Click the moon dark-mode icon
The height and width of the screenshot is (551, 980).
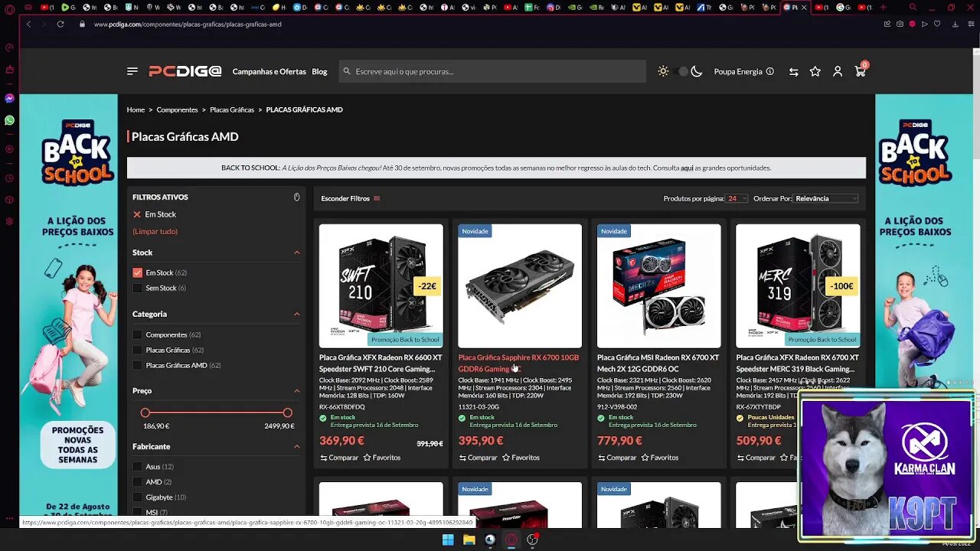click(x=697, y=71)
